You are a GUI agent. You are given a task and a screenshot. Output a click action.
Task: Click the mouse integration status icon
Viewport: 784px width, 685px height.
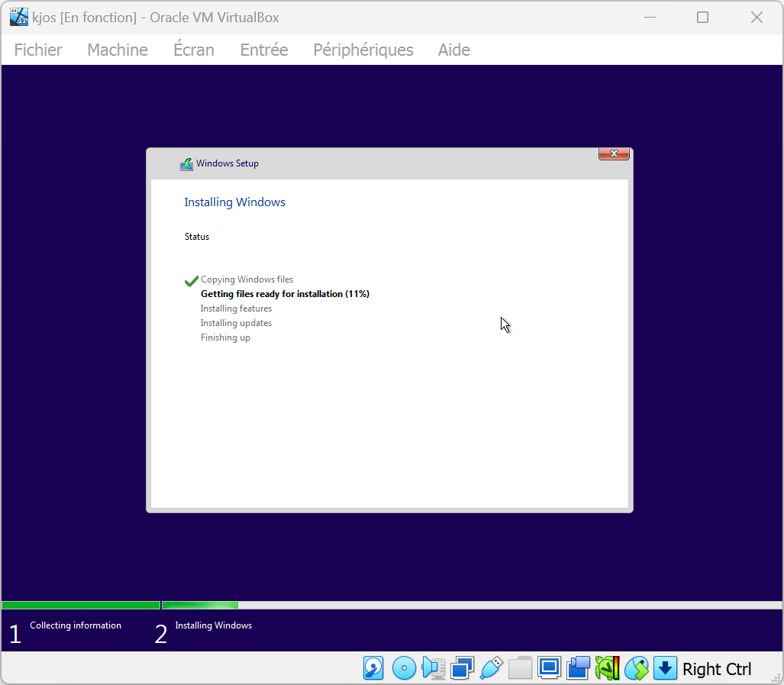pyautogui.click(x=636, y=668)
